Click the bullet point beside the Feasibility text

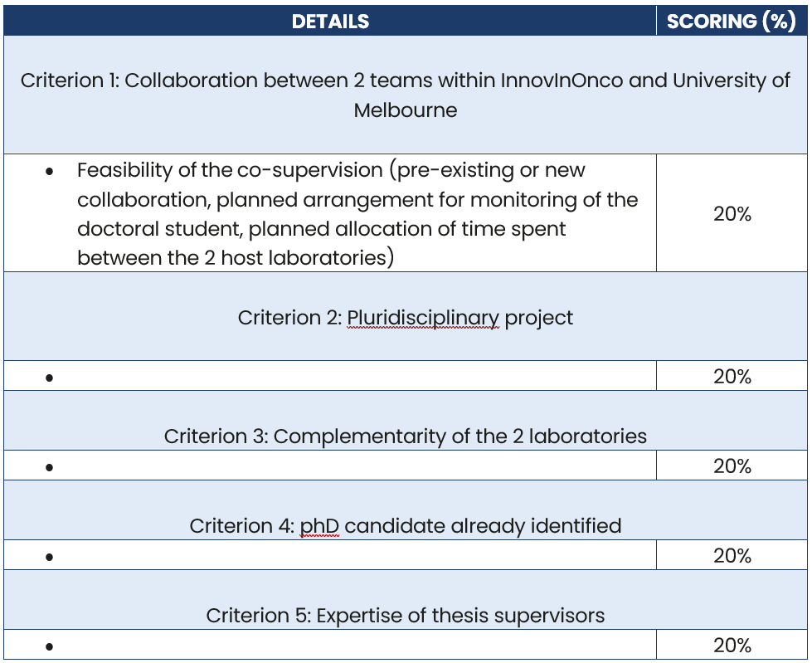51,172
